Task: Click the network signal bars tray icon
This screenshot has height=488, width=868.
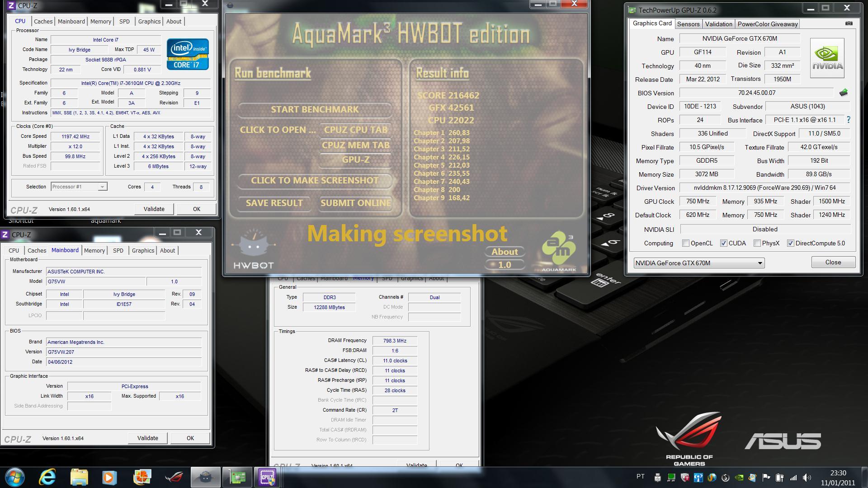Action: (x=793, y=477)
